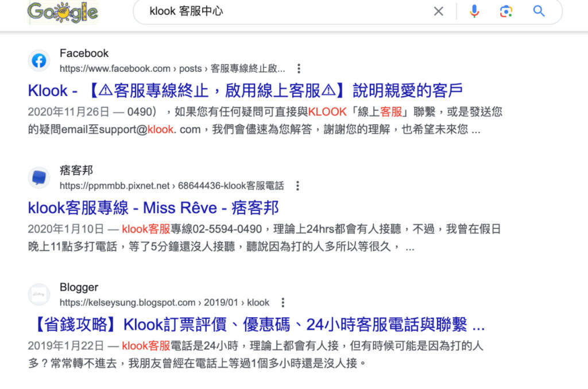Screen dimensions: 588x389
Task: Select the snippet date 2020年11月26日
Action: (x=69, y=112)
